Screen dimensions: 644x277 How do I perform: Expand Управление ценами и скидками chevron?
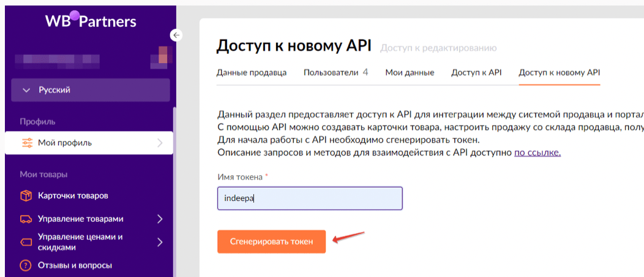coord(160,242)
